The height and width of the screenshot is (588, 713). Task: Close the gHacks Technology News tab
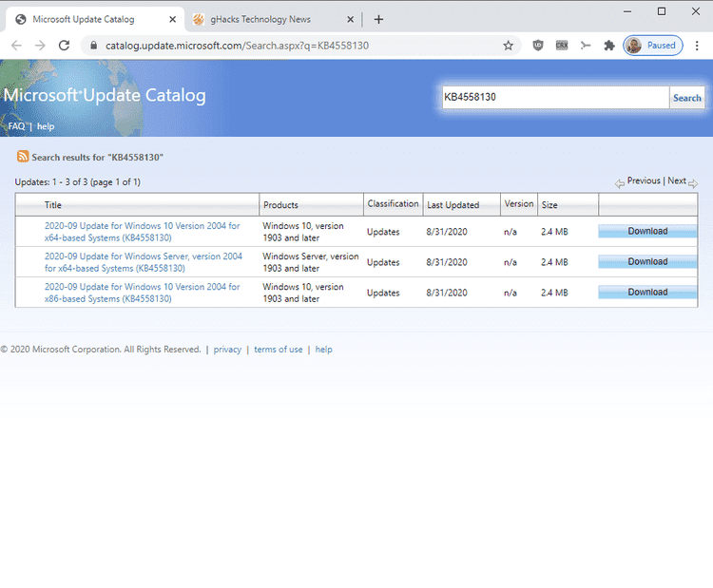pyautogui.click(x=350, y=20)
